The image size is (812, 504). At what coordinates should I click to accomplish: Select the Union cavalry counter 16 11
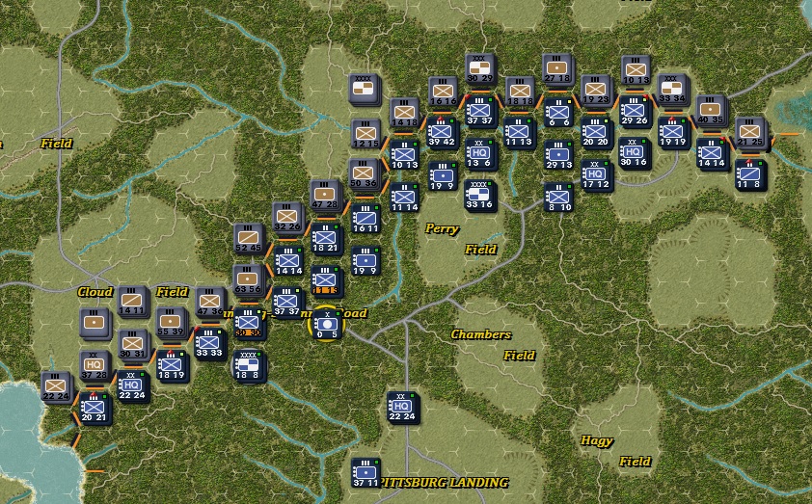click(x=365, y=219)
